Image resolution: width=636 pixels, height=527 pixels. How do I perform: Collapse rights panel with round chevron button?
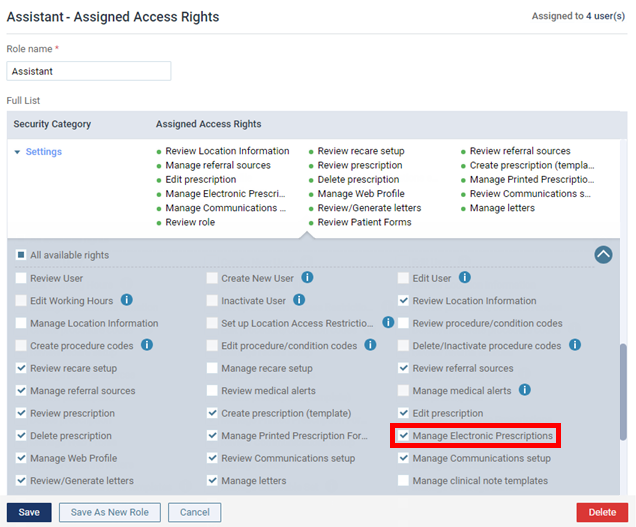click(603, 254)
